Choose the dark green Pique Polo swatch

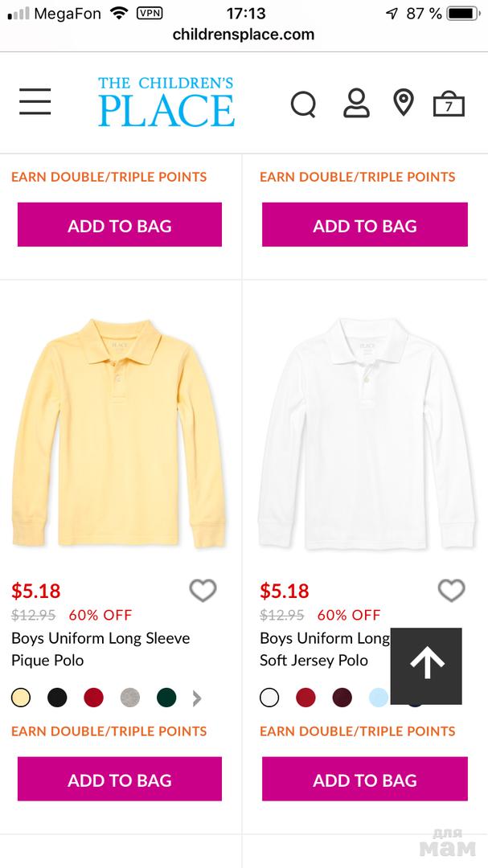pyautogui.click(x=166, y=698)
